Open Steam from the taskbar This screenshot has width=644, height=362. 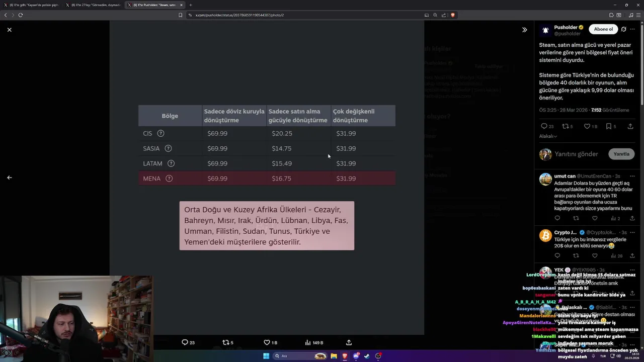pyautogui.click(x=367, y=356)
